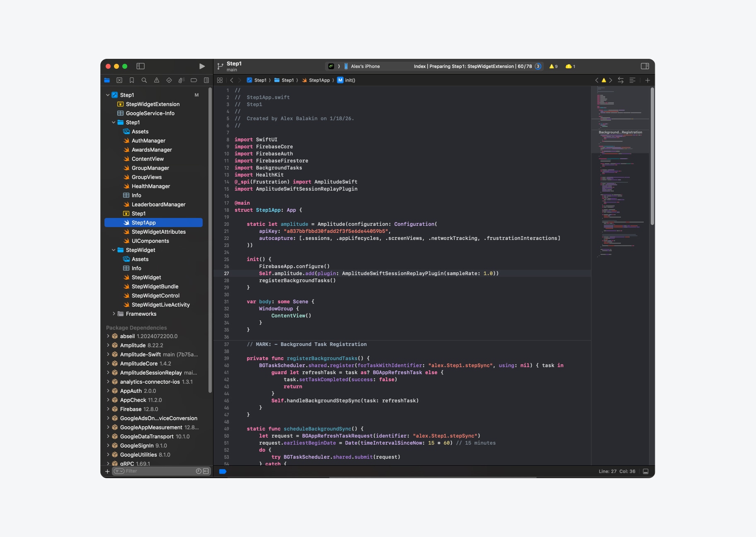Expand the Firebase 12.8.0 package
The width and height of the screenshot is (756, 537).
coord(108,409)
